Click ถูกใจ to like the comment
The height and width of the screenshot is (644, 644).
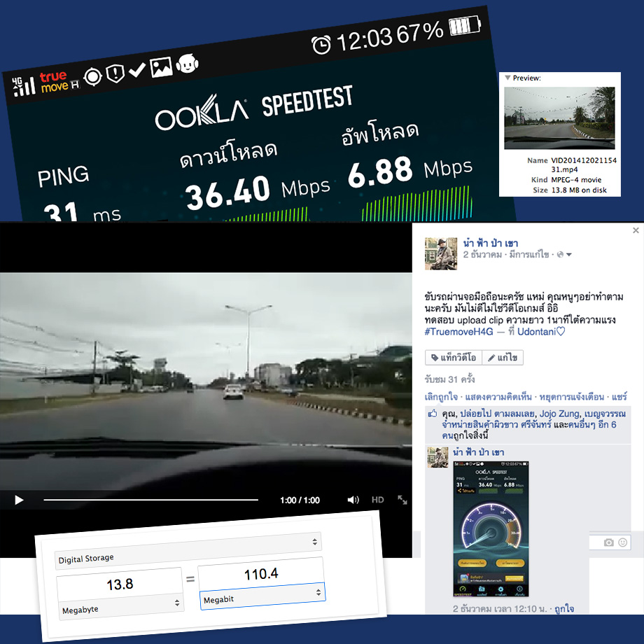point(564,609)
